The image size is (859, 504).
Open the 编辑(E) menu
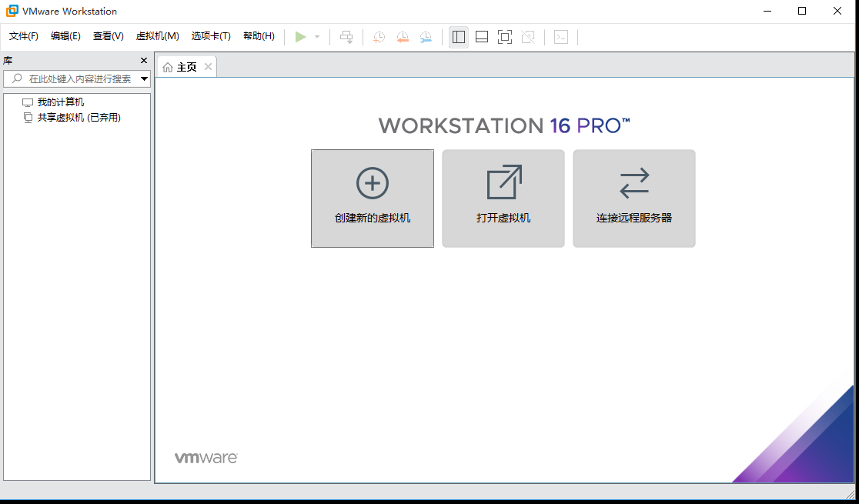(65, 36)
